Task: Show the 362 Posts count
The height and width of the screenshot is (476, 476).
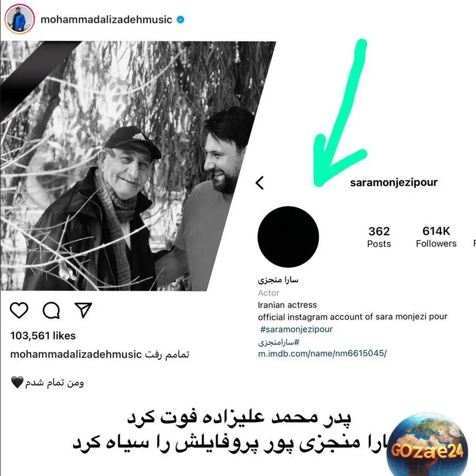Action: pos(379,237)
